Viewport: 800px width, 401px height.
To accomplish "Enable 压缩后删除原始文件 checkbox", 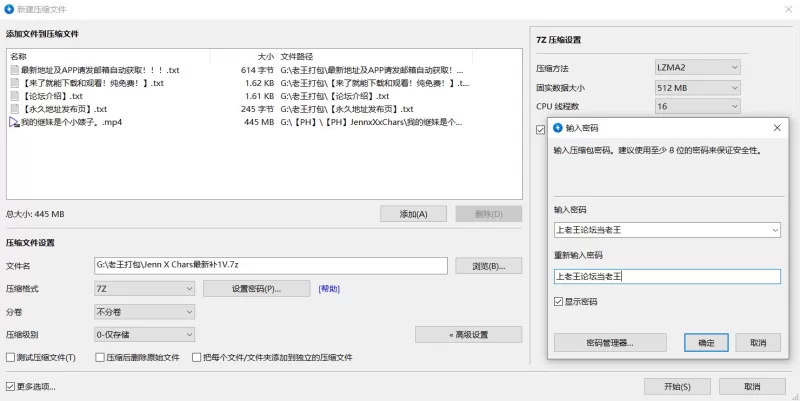I will point(100,357).
